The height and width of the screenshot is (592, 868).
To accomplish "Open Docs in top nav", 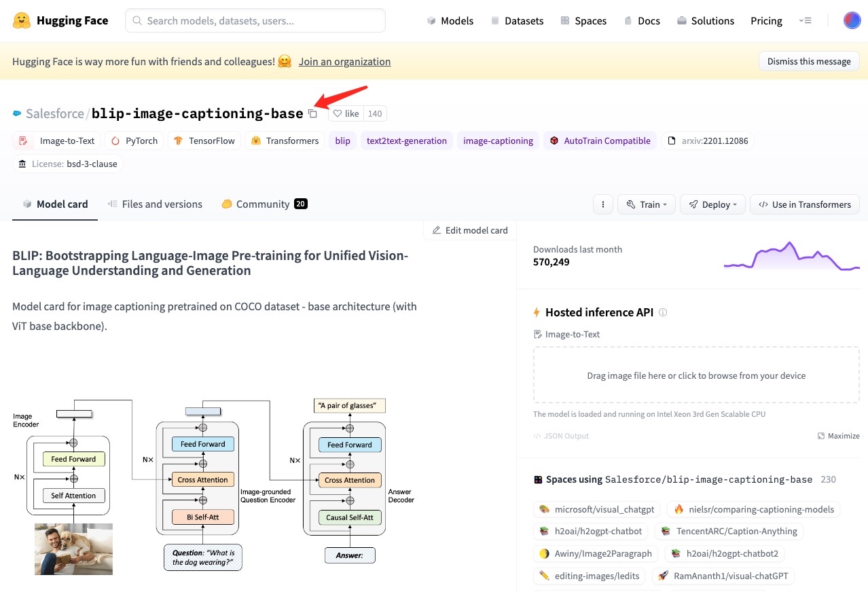I will 641,20.
